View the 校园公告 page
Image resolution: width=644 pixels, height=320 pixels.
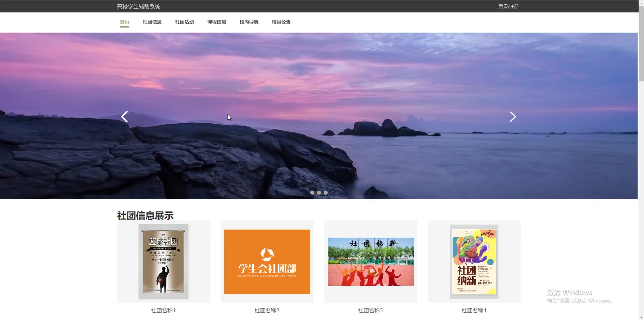(x=281, y=22)
